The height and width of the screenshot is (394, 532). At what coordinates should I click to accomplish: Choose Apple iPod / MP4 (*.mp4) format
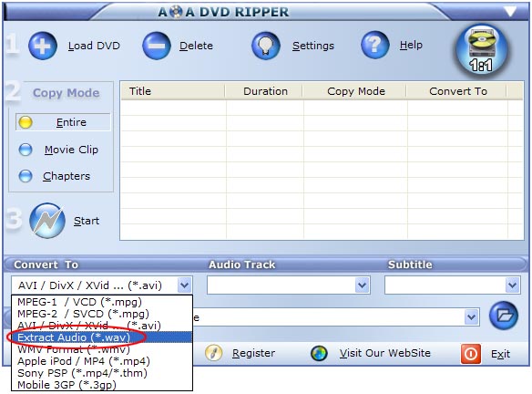[102, 361]
